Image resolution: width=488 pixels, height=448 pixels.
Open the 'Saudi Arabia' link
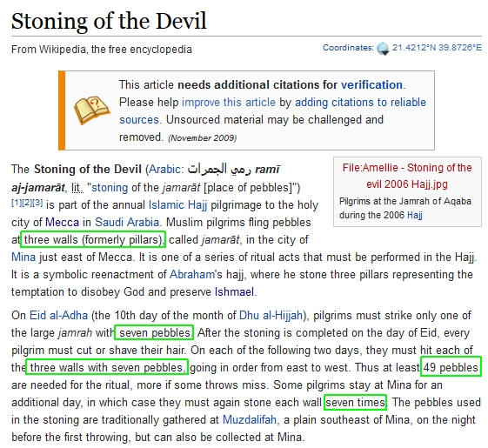(x=127, y=223)
